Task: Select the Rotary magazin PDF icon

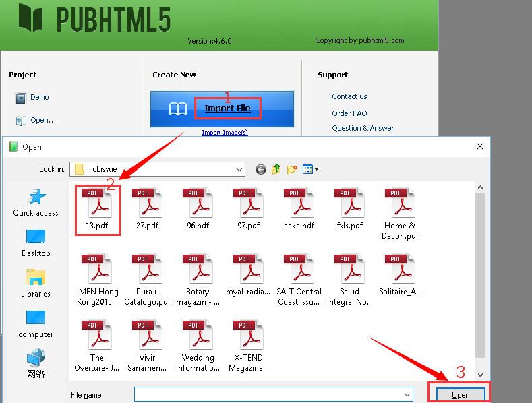Action: (x=198, y=268)
